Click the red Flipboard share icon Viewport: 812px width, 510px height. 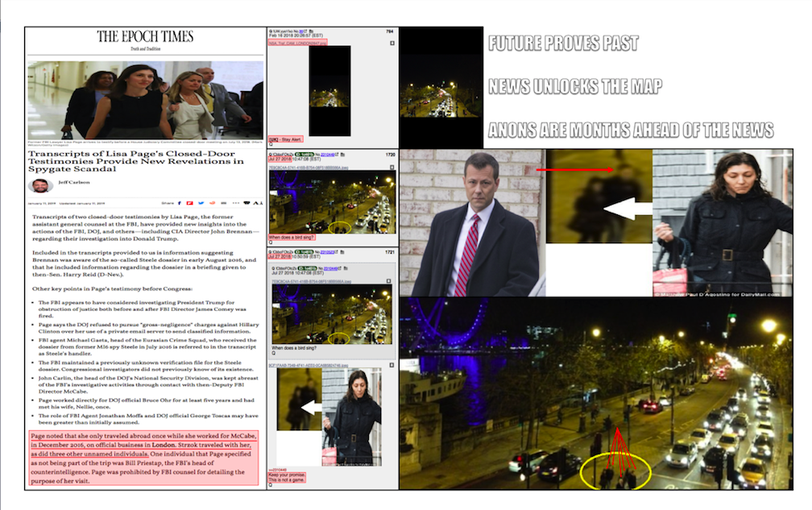(189, 203)
